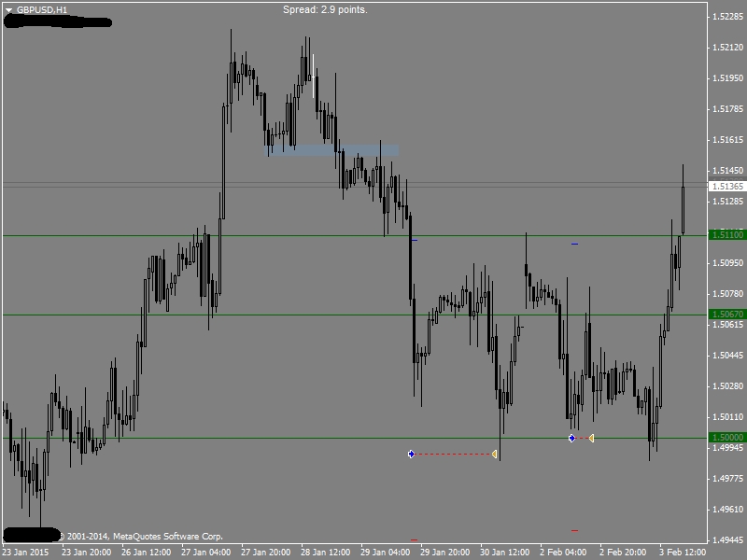Click the '3 Feb 12:00' time axis label
747x560 pixels.
click(683, 553)
